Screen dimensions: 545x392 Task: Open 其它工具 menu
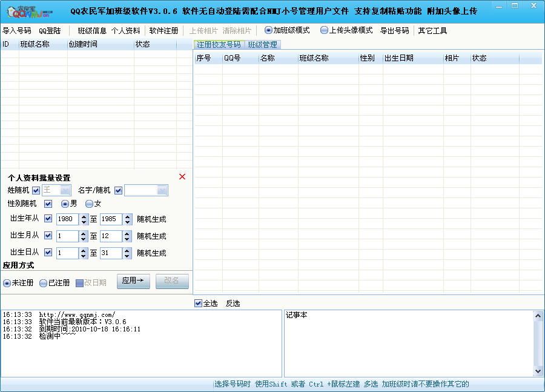pos(432,31)
